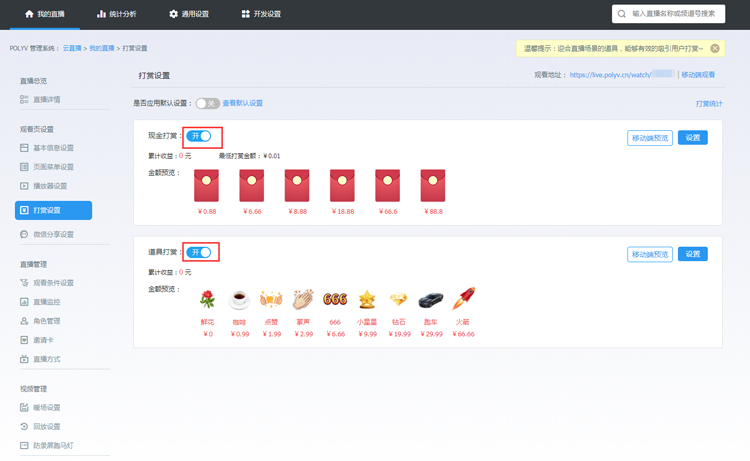The height and width of the screenshot is (461, 750).
Task: Open the 查看默认设置 link
Action: (x=243, y=103)
